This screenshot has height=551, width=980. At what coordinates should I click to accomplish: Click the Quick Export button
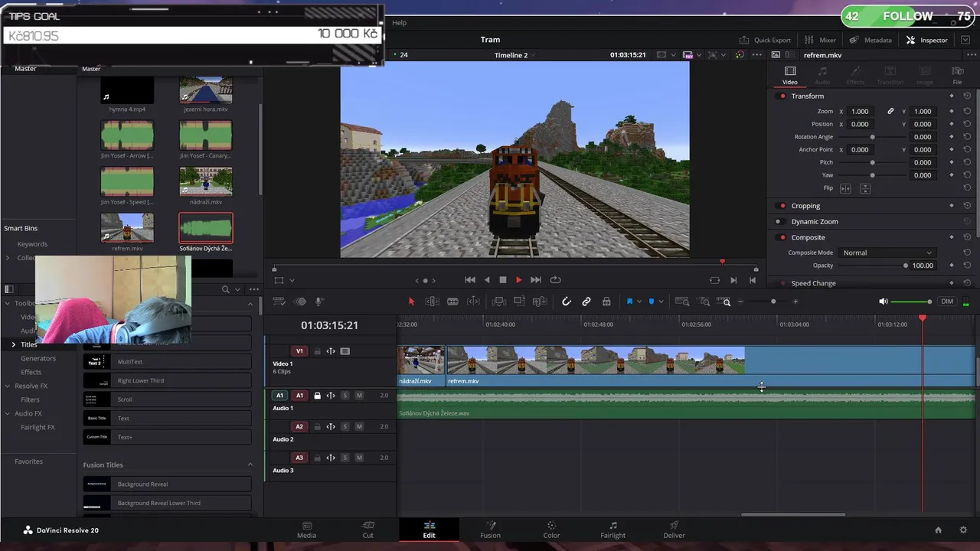(x=765, y=40)
